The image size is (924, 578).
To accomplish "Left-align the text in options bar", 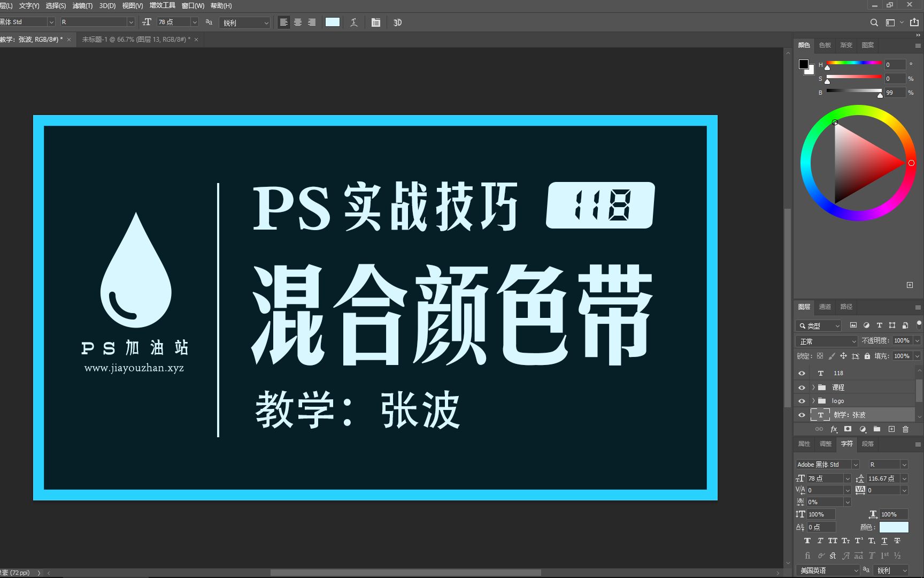I will point(284,22).
